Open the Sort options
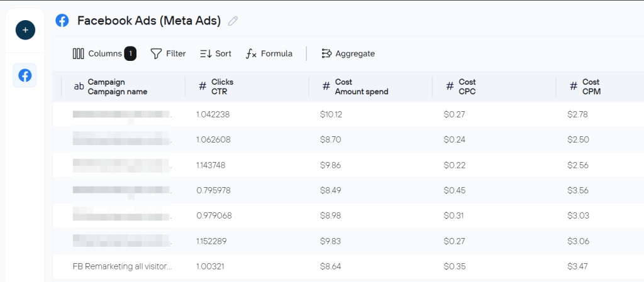 (216, 53)
